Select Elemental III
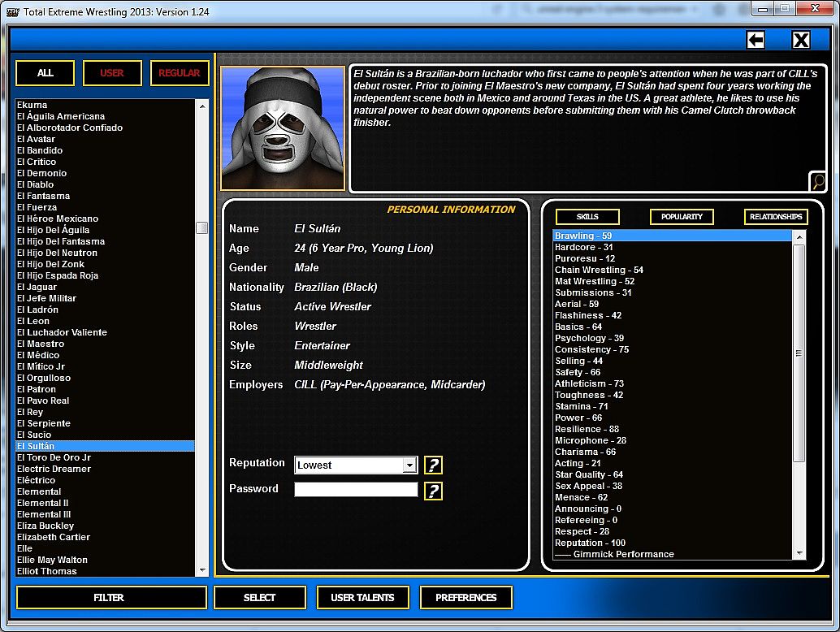 [x=105, y=514]
